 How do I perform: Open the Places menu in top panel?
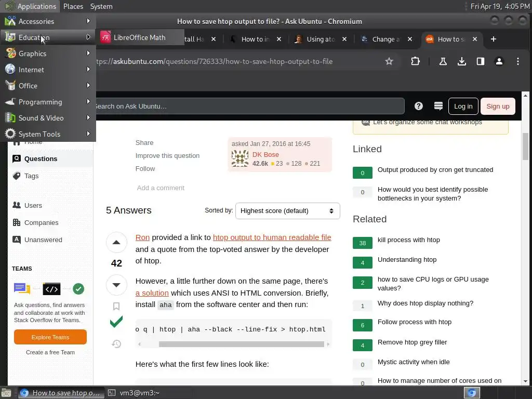coord(73,6)
